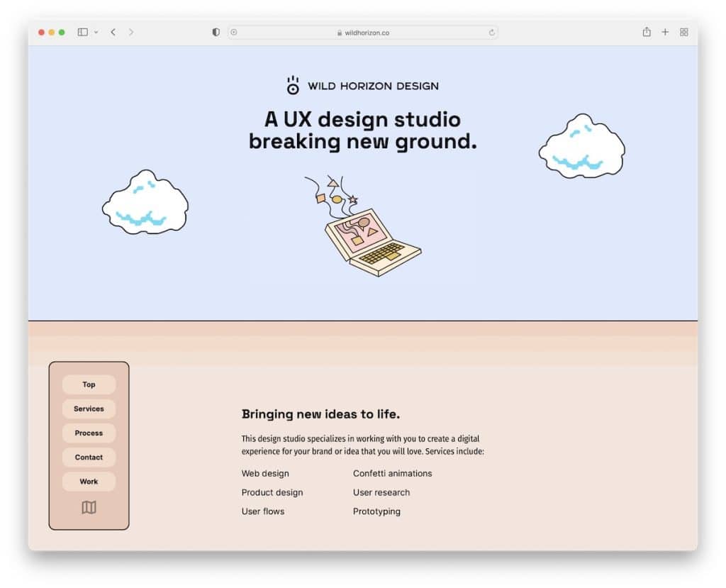Click the WILD HORIZON DESIGN wordmark

click(373, 87)
